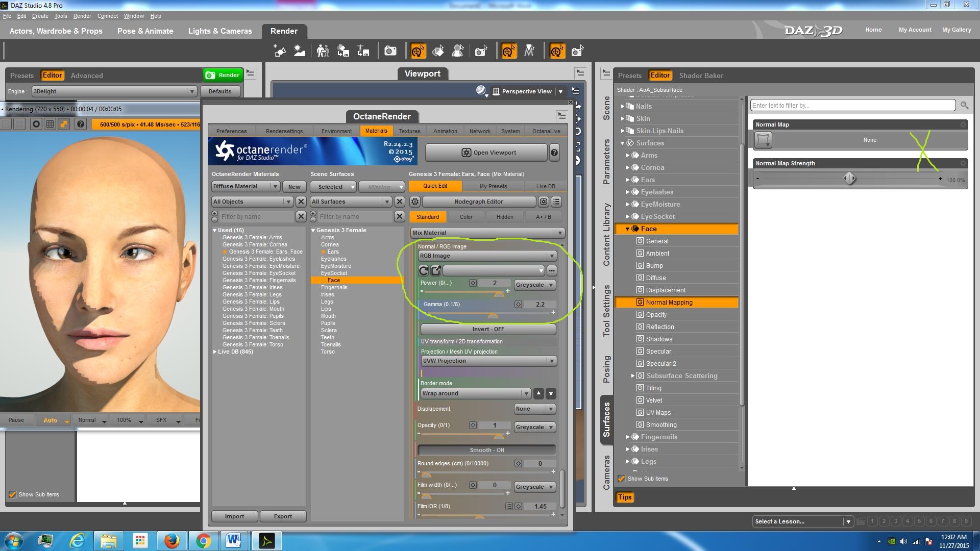Viewport: 980px width, 551px height.
Task: Click the render help question mark icon
Action: pos(80,124)
